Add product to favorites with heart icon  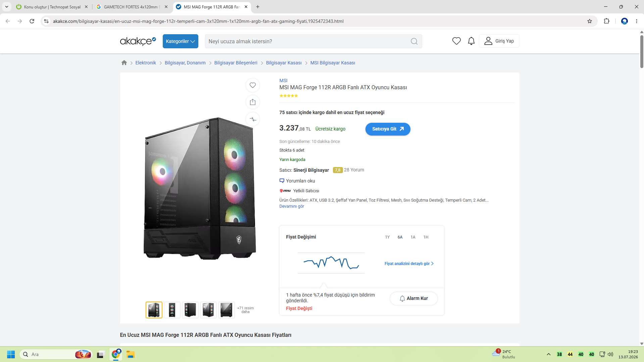[x=253, y=85]
